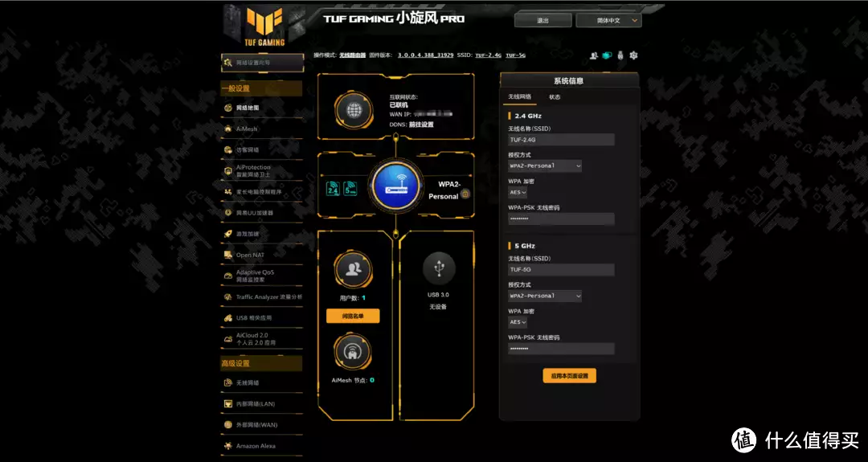
Task: Click the 应用本页面设置 button
Action: tap(569, 376)
